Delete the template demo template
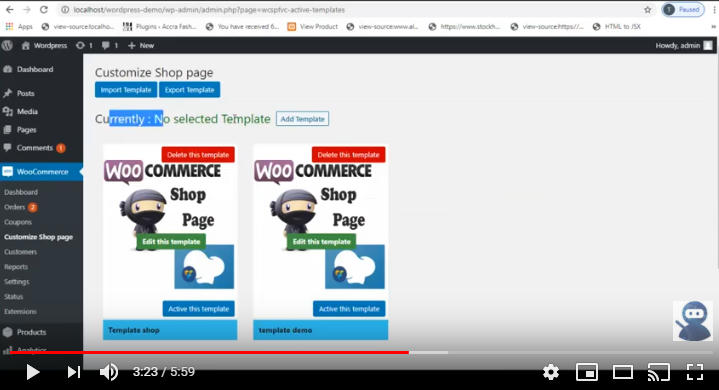 tap(348, 155)
